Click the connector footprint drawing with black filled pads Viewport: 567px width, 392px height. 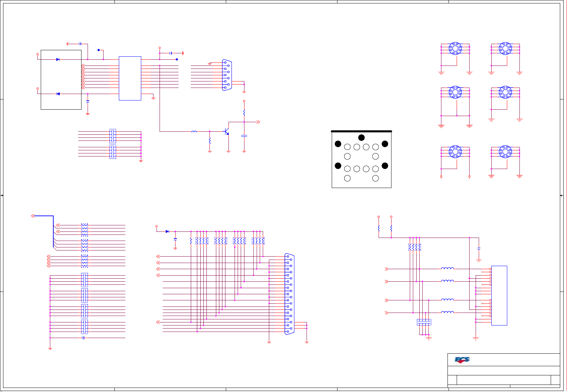tap(362, 159)
